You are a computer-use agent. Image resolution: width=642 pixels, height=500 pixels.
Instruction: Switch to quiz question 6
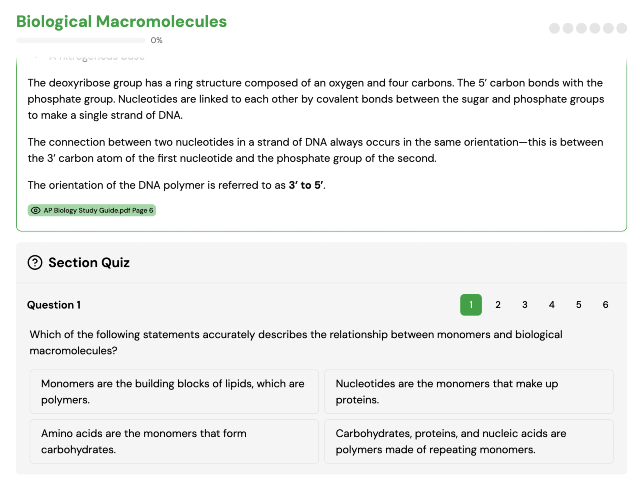tap(605, 305)
